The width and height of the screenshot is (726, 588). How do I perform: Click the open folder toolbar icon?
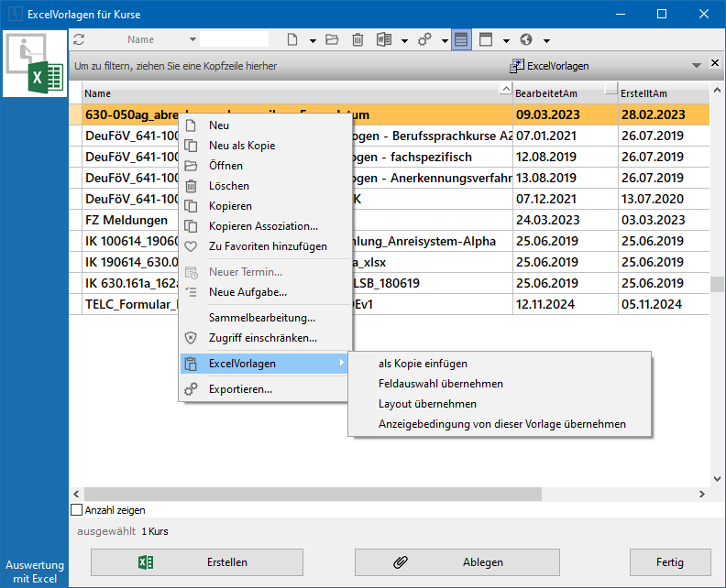tap(332, 39)
